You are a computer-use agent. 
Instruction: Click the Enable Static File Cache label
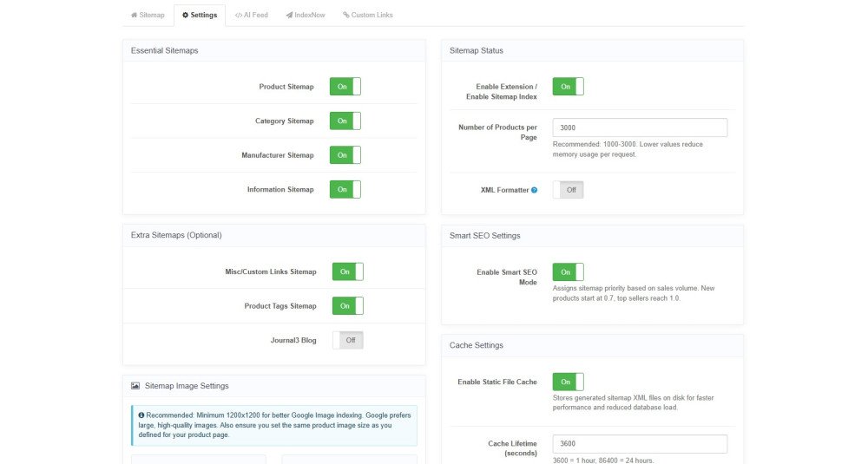(497, 382)
